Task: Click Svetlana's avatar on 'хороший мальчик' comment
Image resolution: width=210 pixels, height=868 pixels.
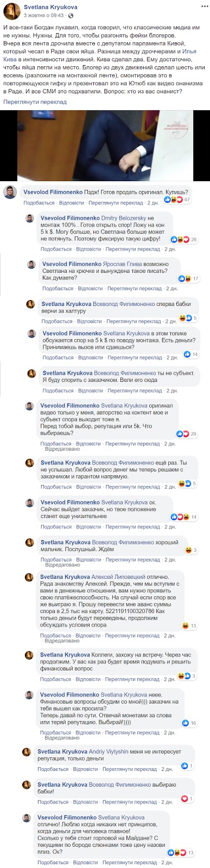Action: pyautogui.click(x=31, y=542)
